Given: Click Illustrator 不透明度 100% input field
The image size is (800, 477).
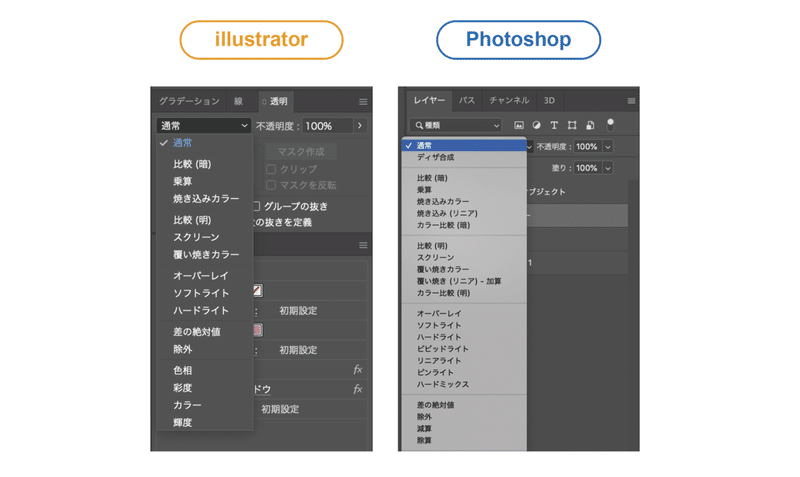Looking at the screenshot, I should click(x=328, y=125).
